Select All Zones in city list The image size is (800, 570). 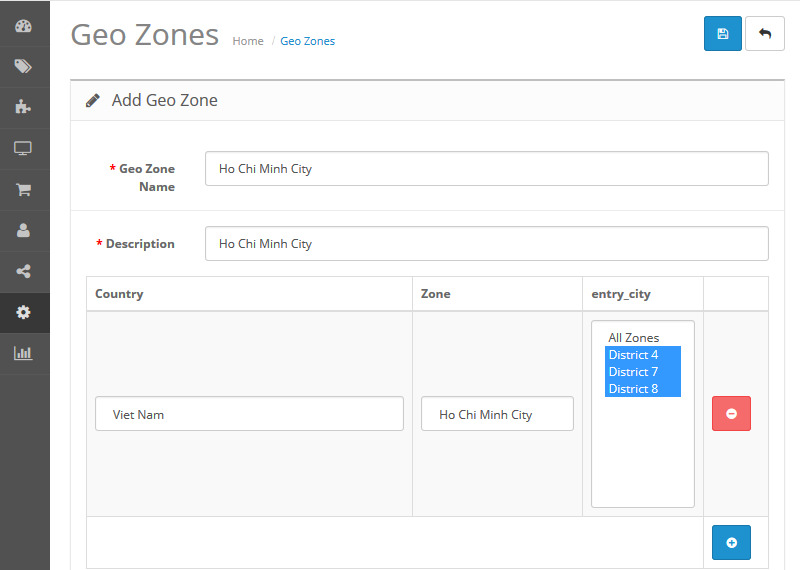click(634, 338)
